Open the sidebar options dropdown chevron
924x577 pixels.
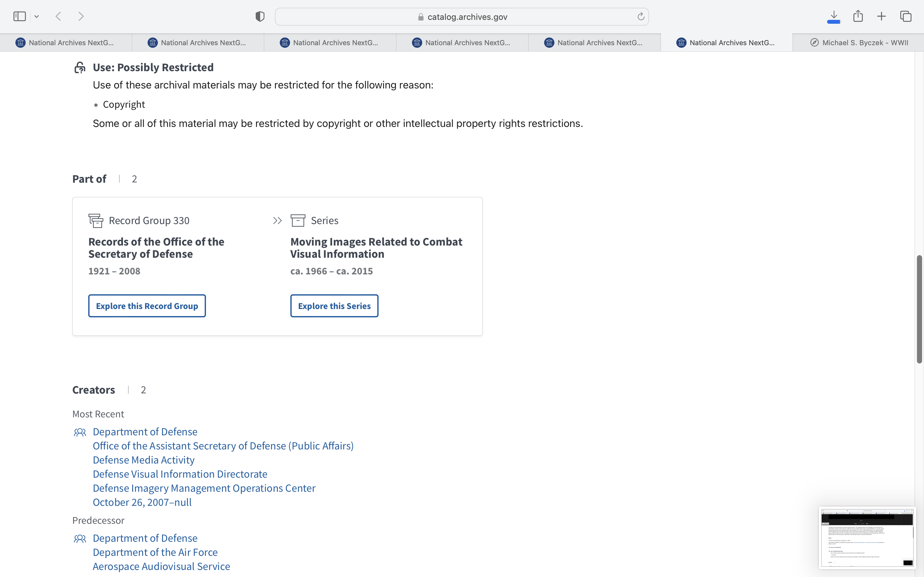pos(37,16)
